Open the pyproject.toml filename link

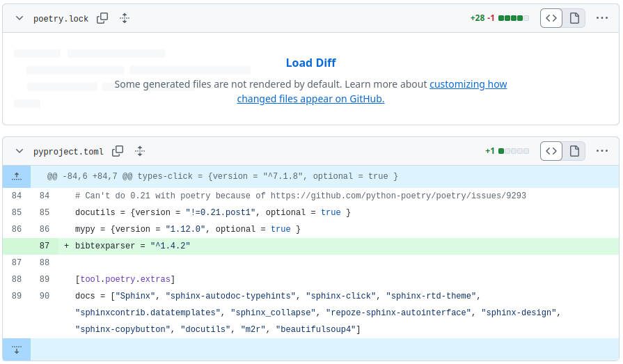point(68,152)
